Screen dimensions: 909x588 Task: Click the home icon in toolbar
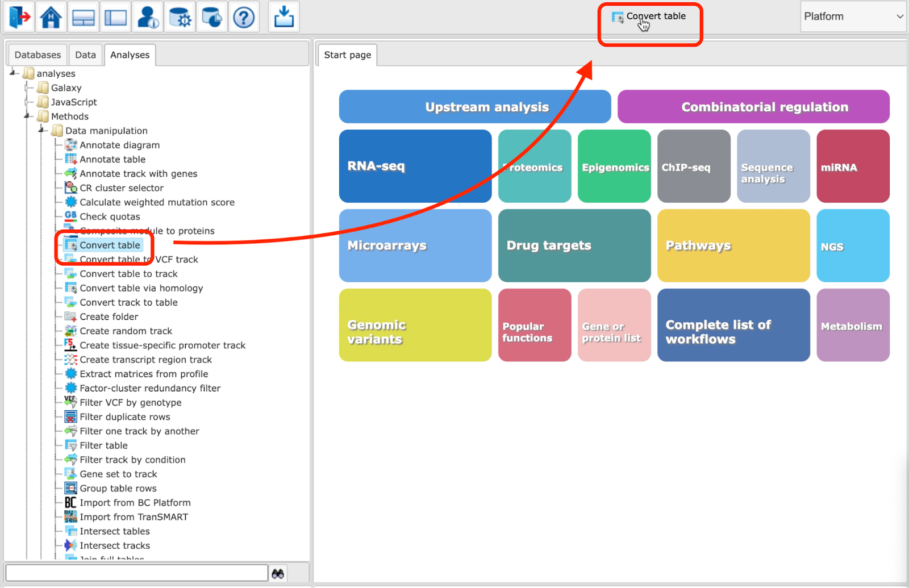51,16
